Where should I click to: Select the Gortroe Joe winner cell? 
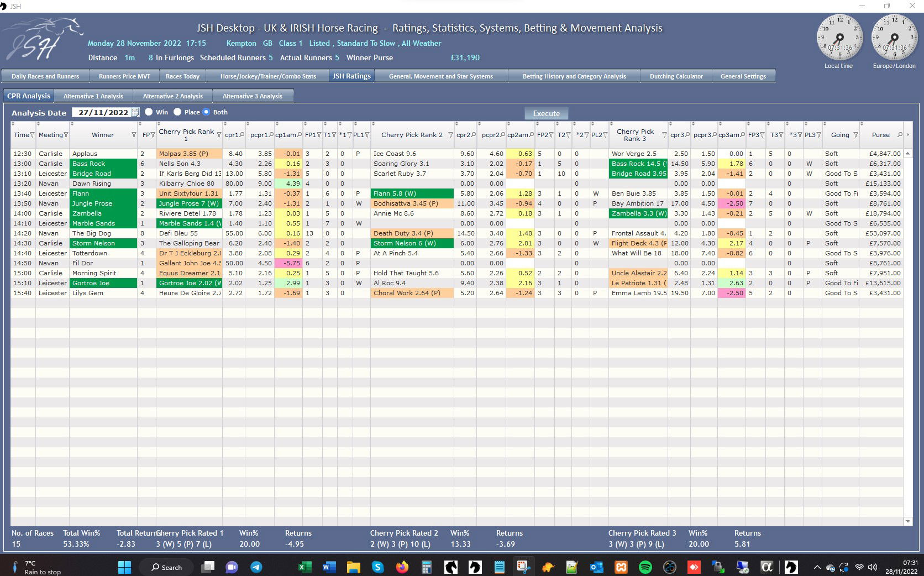coord(103,283)
